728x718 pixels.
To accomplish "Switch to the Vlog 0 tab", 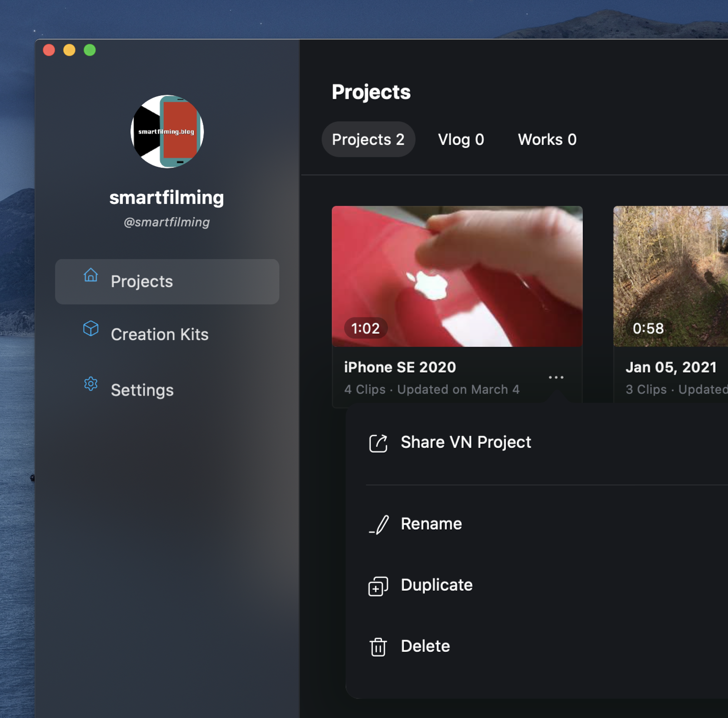I will coord(461,140).
